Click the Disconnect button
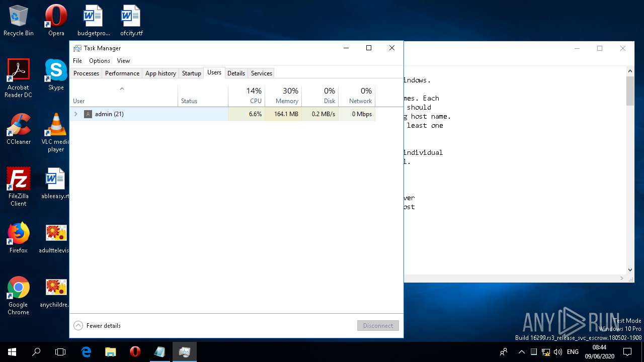 378,326
